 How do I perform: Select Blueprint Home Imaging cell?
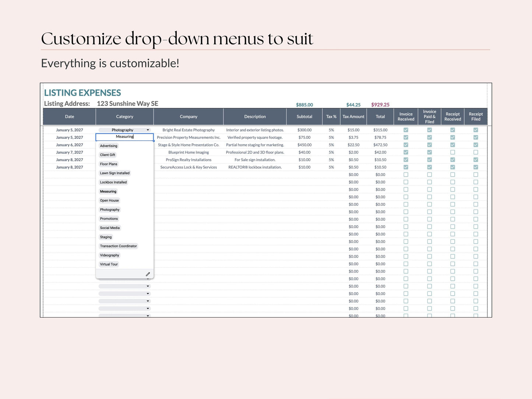(189, 152)
